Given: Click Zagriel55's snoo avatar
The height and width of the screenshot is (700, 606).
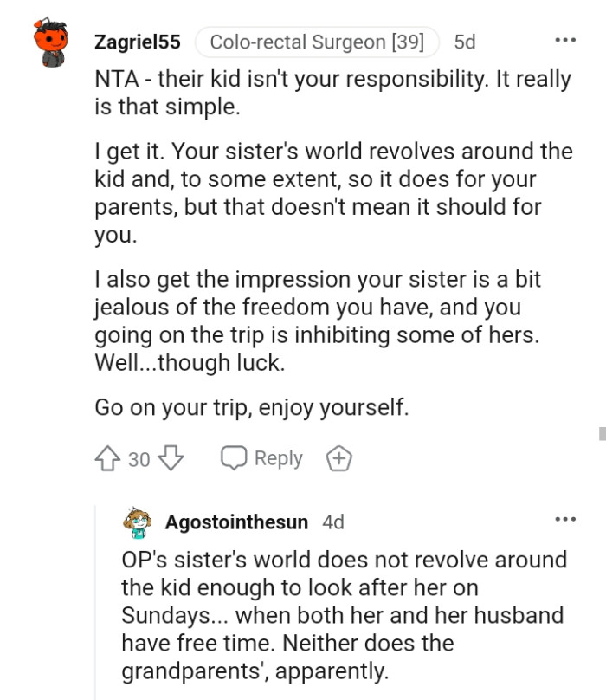Looking at the screenshot, I should pos(49,41).
